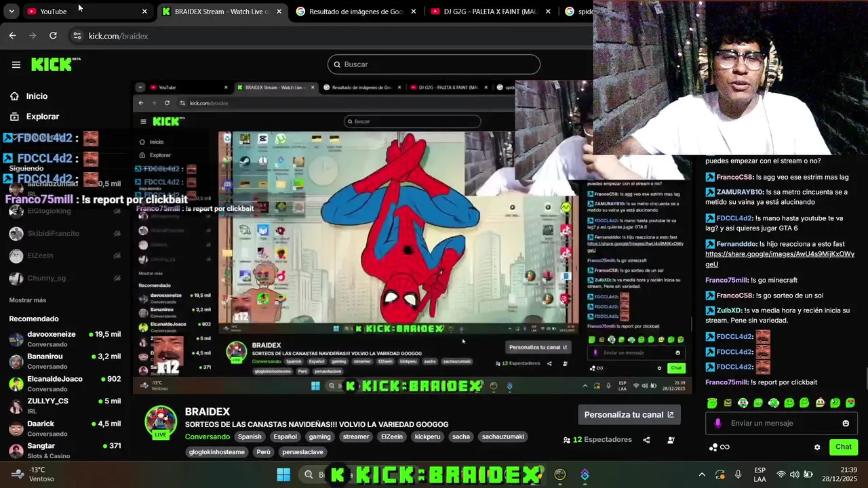This screenshot has width=868, height=488.
Task: Select the gaming tag
Action: tap(320, 437)
